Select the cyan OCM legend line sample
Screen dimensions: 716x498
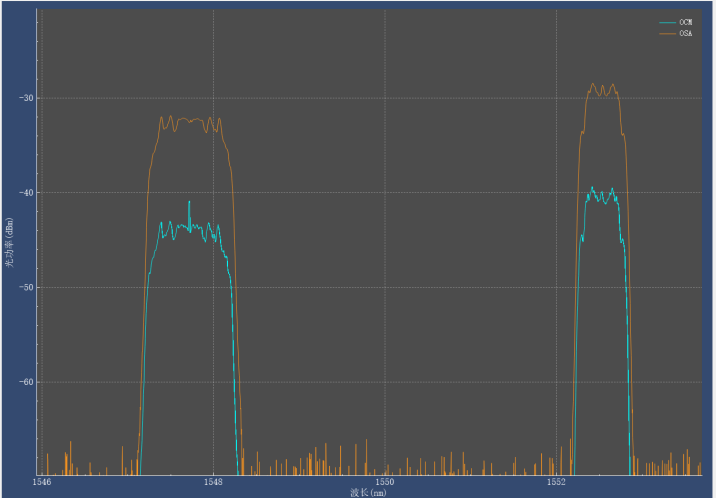coord(667,22)
